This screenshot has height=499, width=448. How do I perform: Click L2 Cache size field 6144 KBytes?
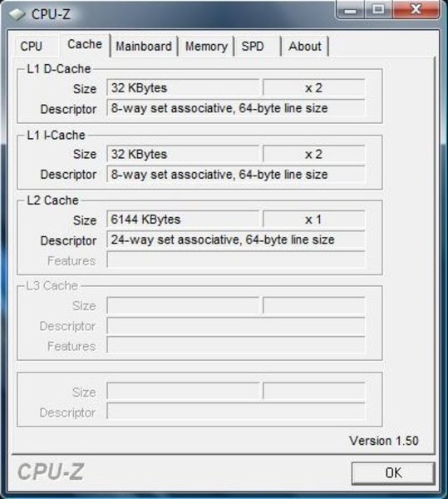(183, 220)
